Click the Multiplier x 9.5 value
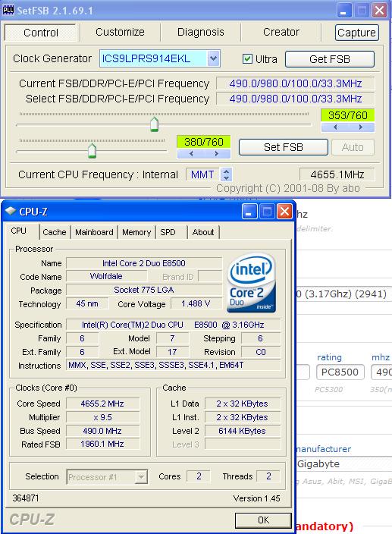The height and width of the screenshot is (534, 392). [102, 417]
